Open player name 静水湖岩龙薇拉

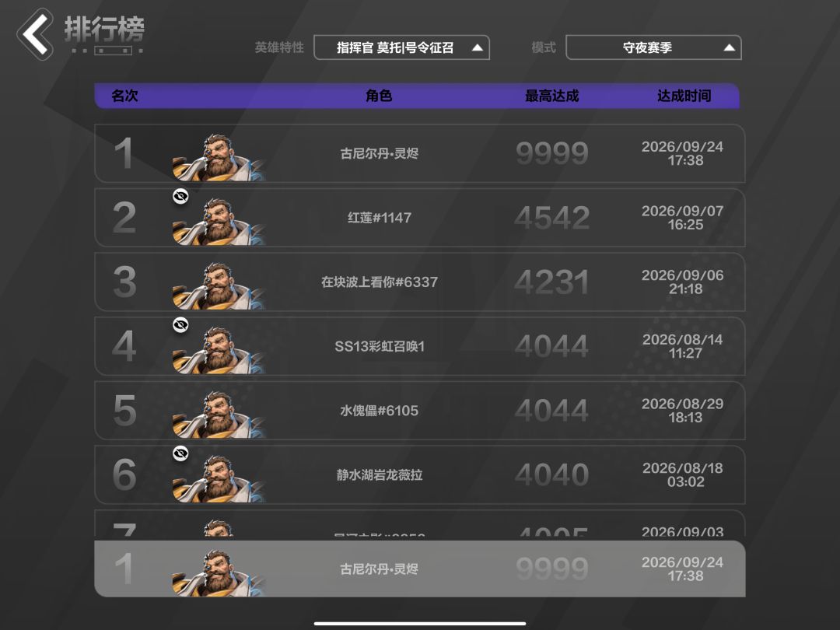(380, 475)
